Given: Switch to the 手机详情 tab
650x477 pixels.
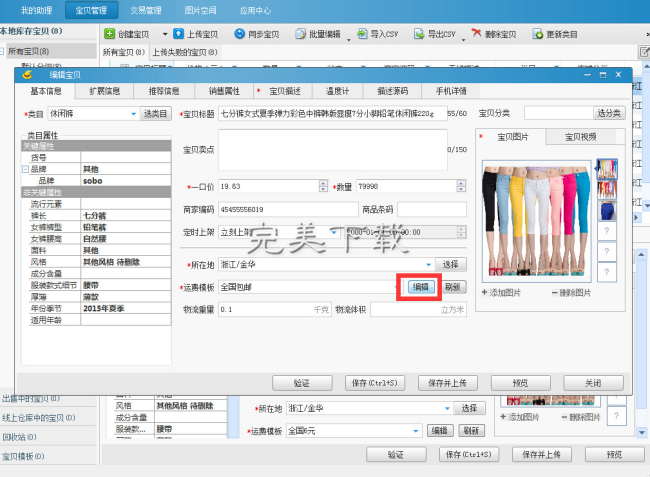Looking at the screenshot, I should click(451, 91).
